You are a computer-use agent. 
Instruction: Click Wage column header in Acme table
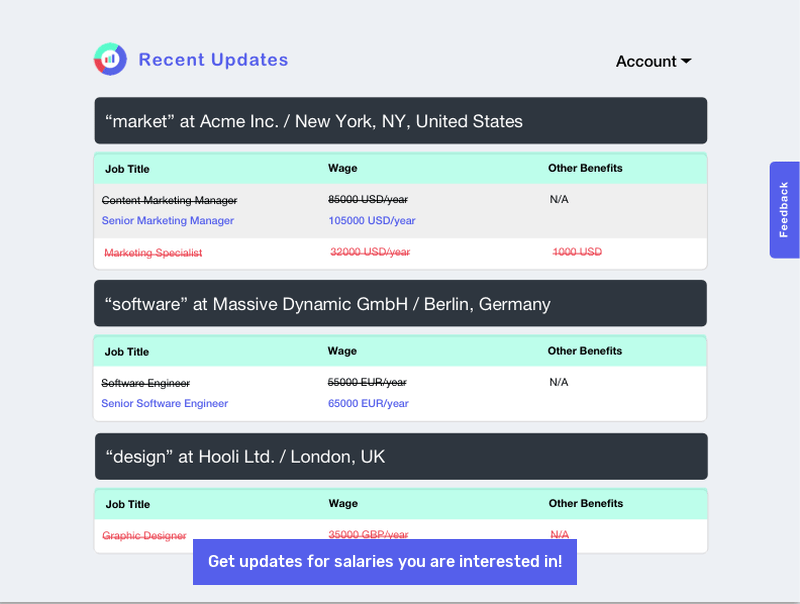click(342, 168)
